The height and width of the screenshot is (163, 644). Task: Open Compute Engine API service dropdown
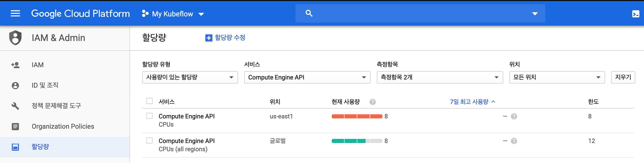pos(307,77)
